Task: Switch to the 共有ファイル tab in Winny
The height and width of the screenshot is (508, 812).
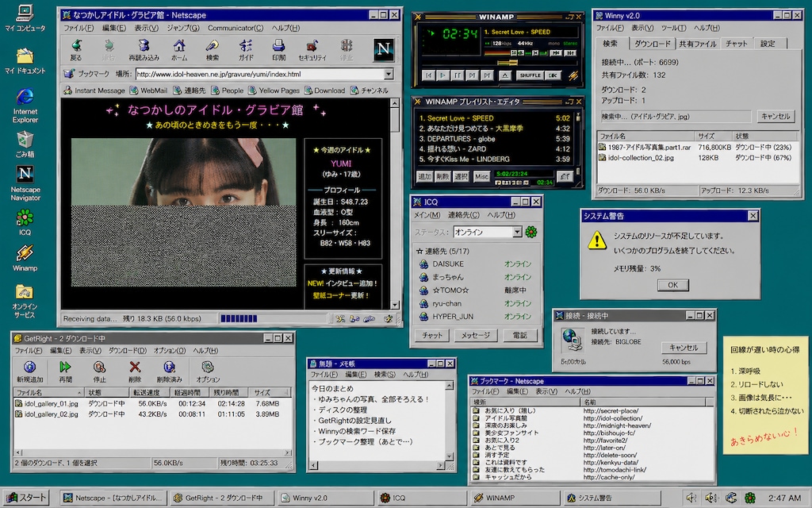Action: [x=697, y=44]
